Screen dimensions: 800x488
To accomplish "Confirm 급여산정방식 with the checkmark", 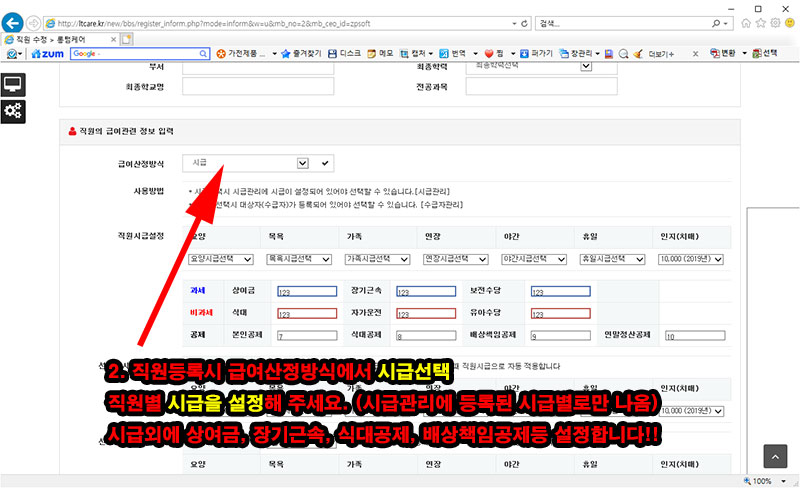I will point(325,162).
